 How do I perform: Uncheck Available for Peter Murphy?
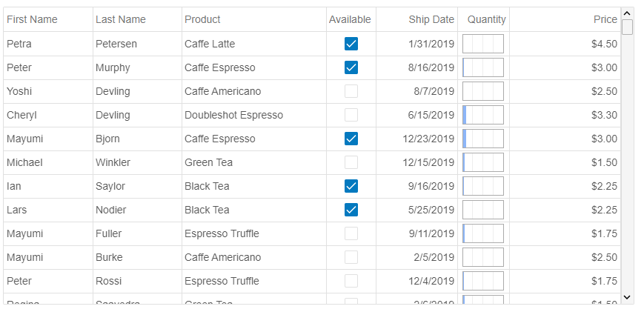coord(351,67)
